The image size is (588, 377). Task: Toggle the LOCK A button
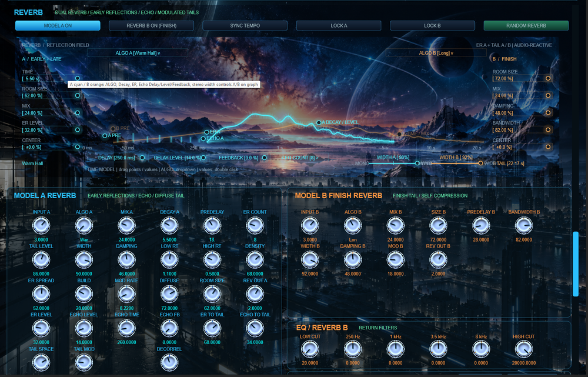pos(339,25)
